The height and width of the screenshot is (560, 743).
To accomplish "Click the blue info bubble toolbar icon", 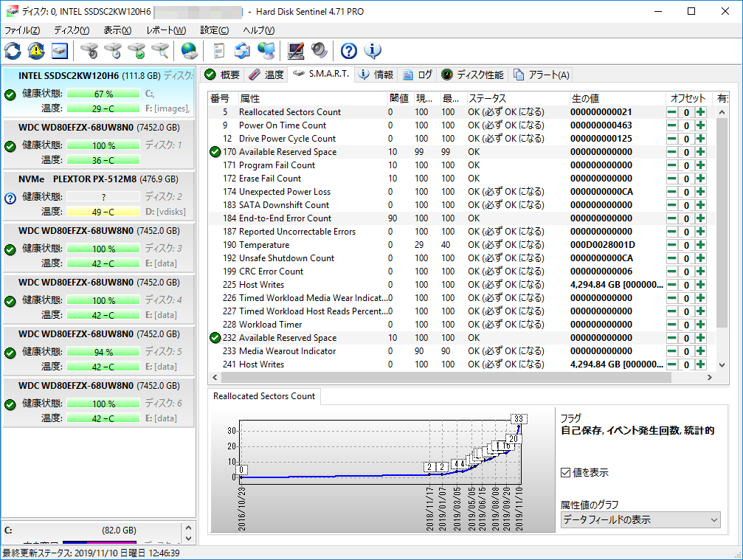I will click(x=373, y=51).
